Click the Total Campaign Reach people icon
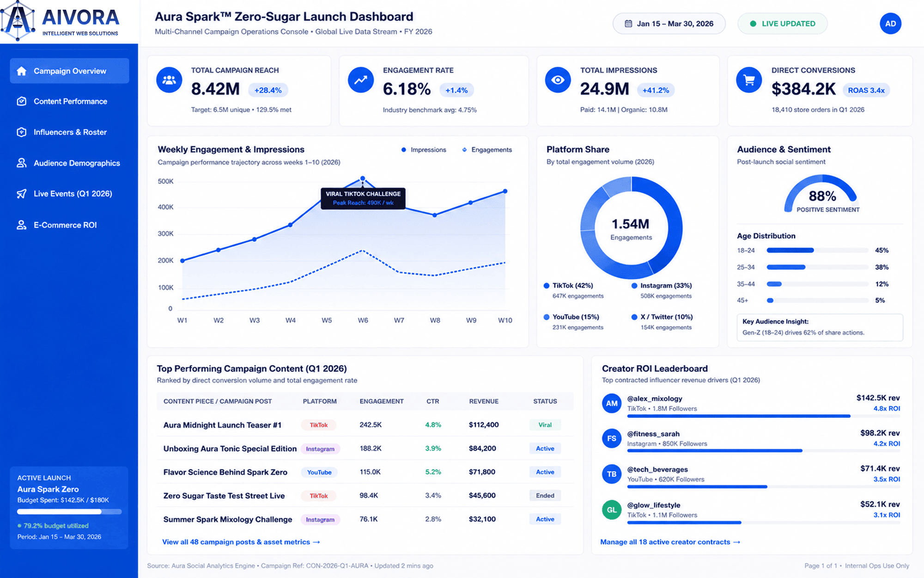The height and width of the screenshot is (578, 924). 169,80
